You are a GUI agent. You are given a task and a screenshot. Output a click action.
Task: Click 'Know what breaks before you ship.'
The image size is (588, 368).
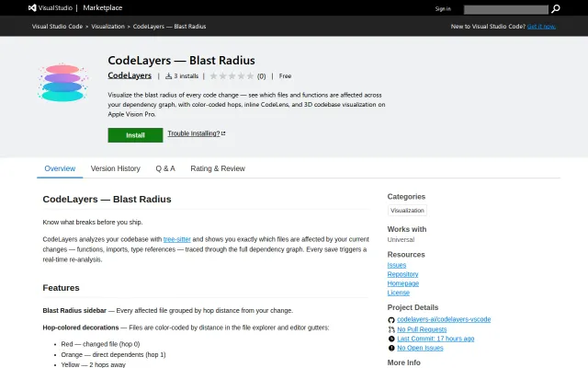click(x=93, y=223)
